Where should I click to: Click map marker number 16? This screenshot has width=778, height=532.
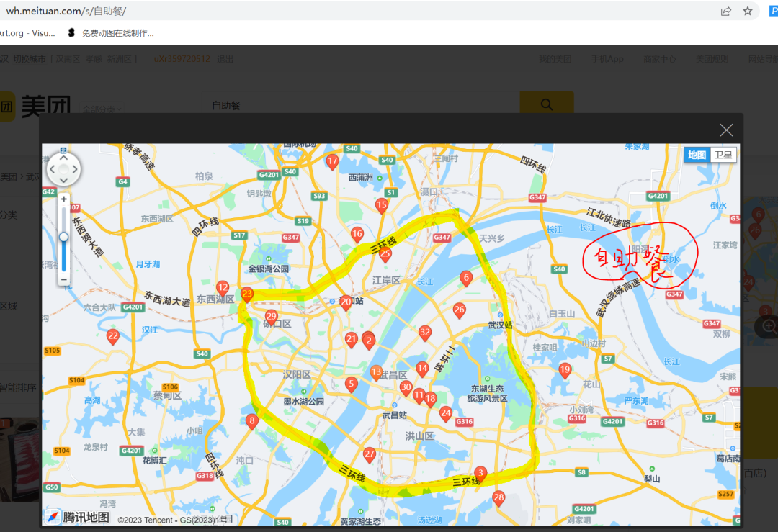357,235
